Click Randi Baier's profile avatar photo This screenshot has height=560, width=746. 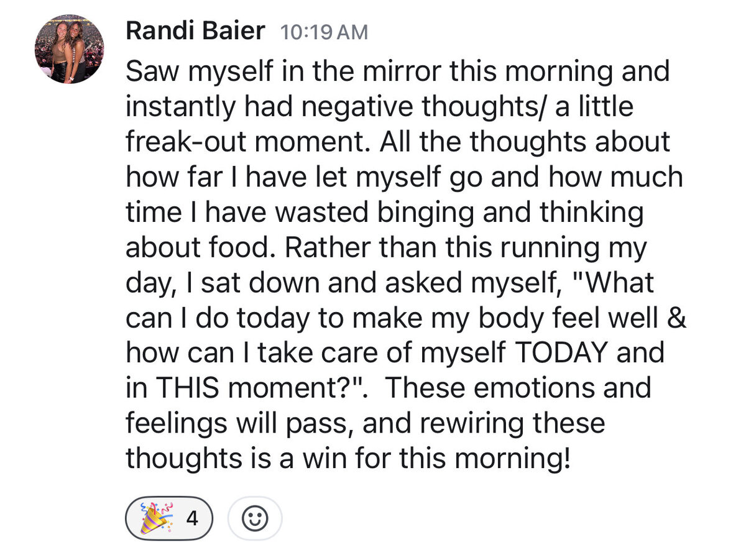tap(69, 49)
